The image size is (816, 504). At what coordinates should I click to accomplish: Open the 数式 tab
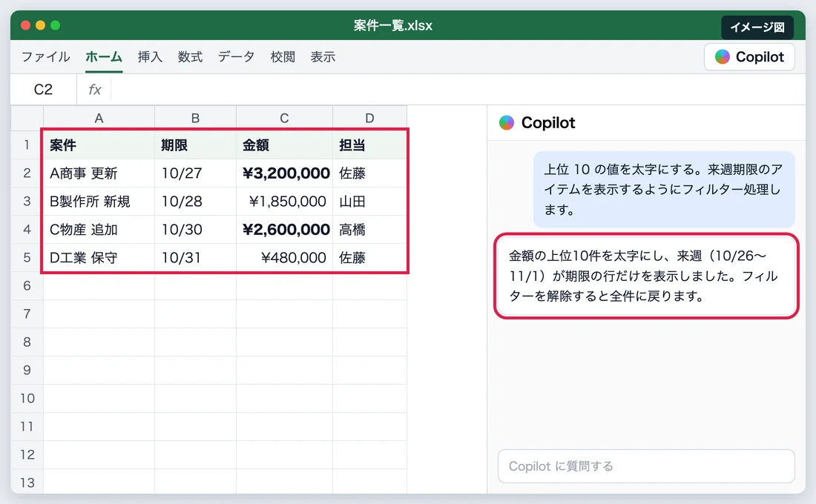[190, 56]
